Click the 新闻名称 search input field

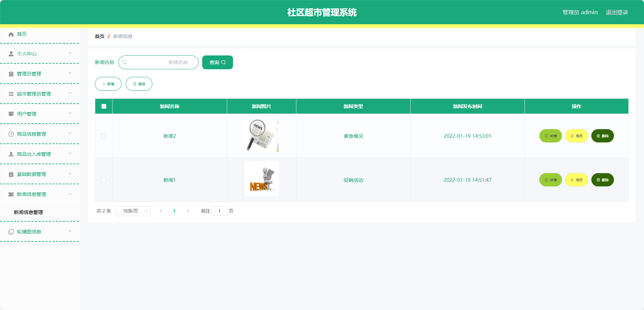[x=159, y=62]
